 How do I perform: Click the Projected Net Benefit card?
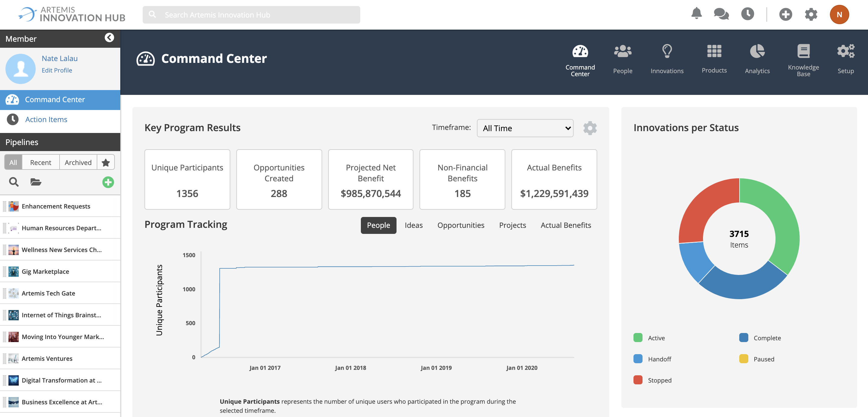tap(371, 179)
